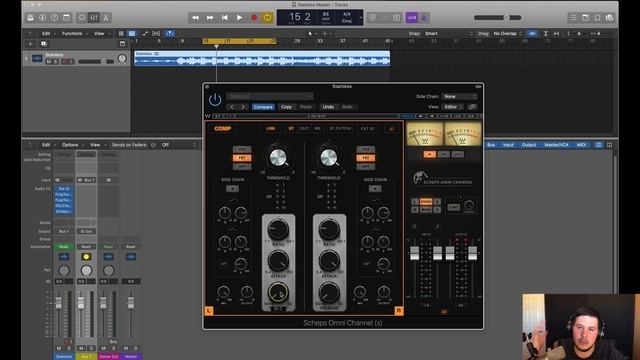Go to previous plugin preset arrow

click(x=232, y=107)
